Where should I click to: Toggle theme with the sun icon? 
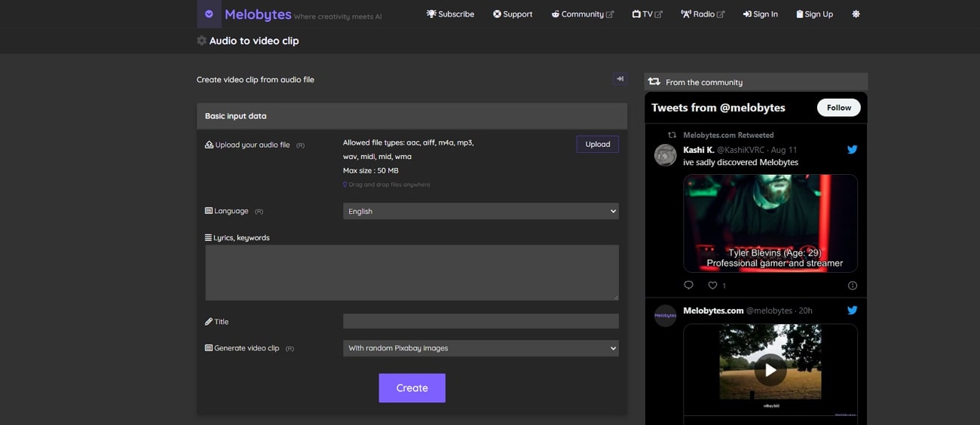[x=856, y=14]
